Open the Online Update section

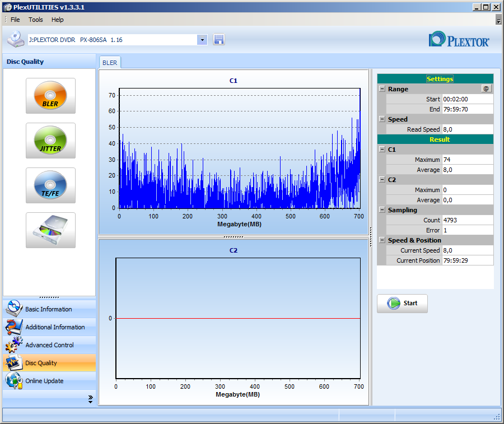tap(49, 381)
